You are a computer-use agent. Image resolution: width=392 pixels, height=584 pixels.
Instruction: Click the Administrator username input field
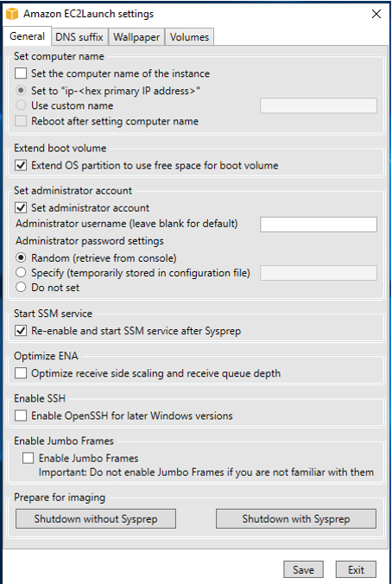[319, 225]
